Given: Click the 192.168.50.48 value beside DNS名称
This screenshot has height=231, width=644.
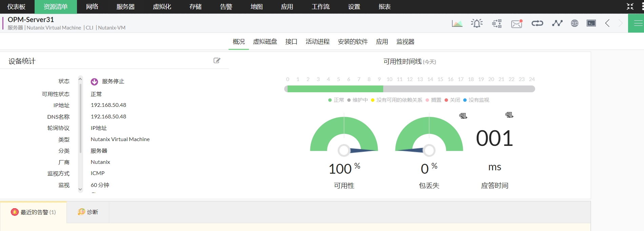Looking at the screenshot, I should coord(109,117).
